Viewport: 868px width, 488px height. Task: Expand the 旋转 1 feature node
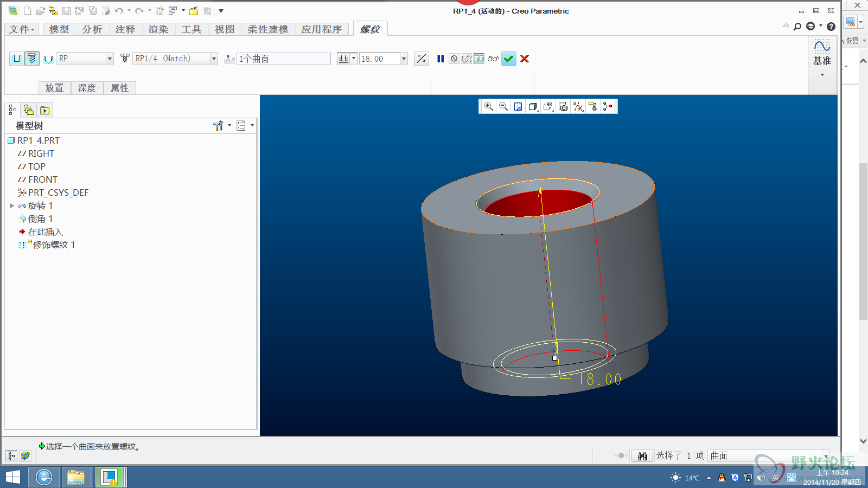tap(12, 206)
